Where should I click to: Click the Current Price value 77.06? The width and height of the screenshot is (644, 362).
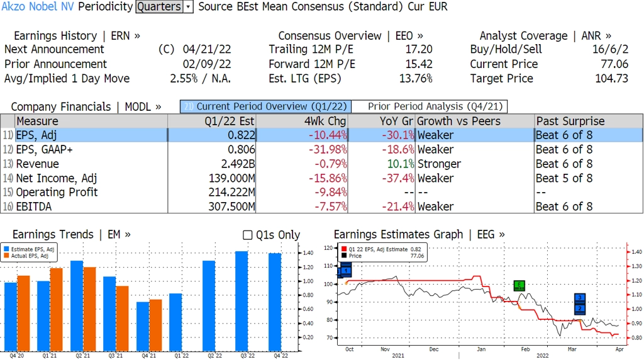(x=614, y=64)
